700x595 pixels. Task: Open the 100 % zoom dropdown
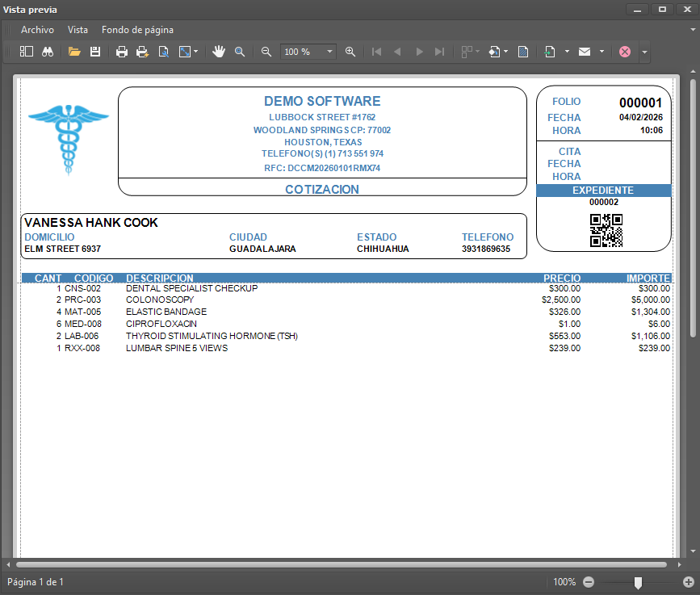click(x=329, y=52)
